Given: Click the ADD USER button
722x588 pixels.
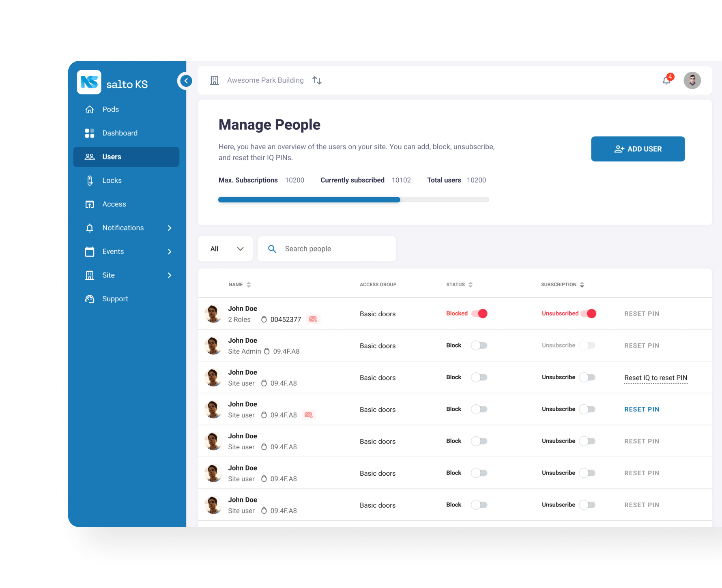Looking at the screenshot, I should [638, 149].
